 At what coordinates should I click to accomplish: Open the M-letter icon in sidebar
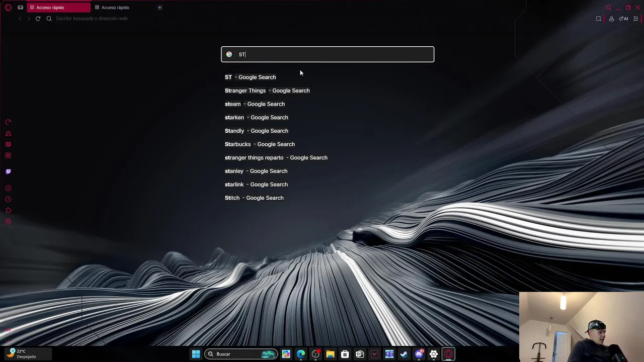click(8, 155)
